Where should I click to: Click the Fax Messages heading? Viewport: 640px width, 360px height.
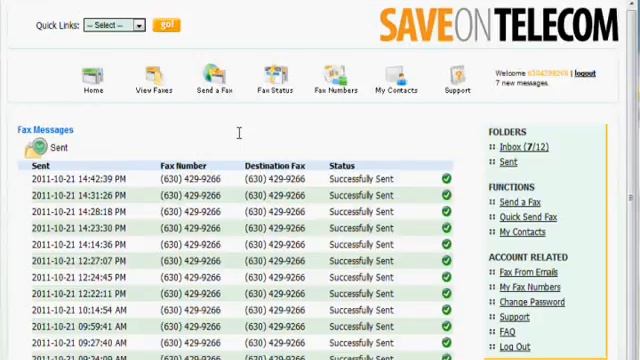[x=45, y=130]
